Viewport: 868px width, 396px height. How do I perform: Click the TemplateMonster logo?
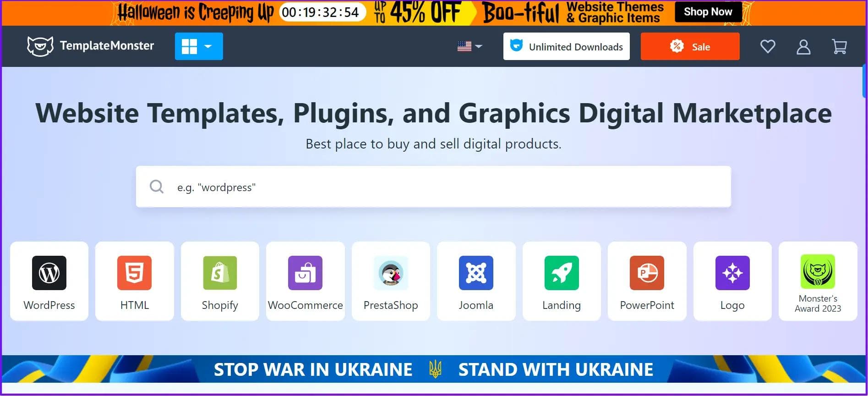click(91, 46)
